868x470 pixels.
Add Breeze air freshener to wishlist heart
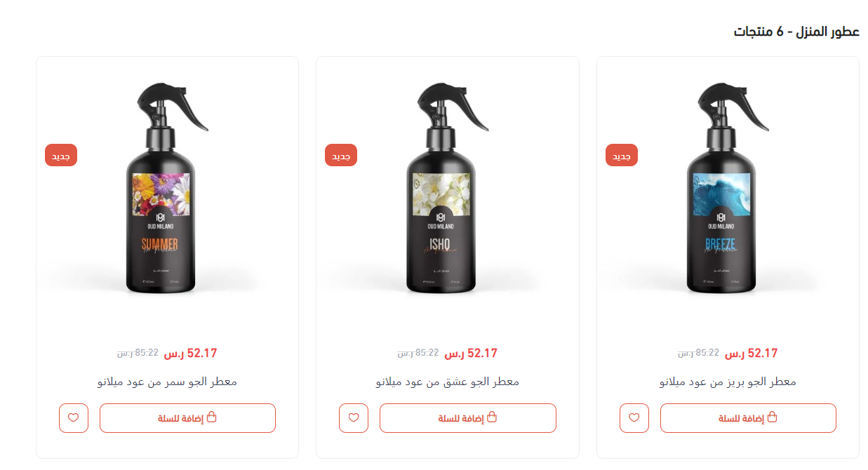pos(634,418)
